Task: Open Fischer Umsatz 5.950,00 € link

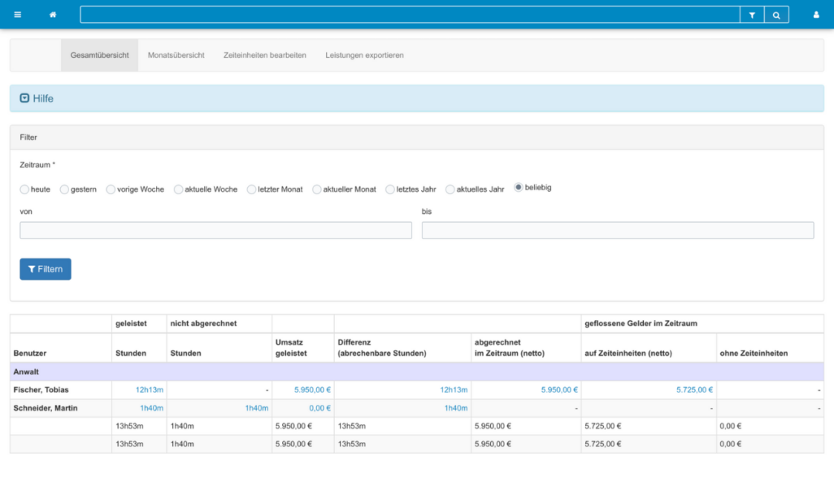Action: click(312, 389)
